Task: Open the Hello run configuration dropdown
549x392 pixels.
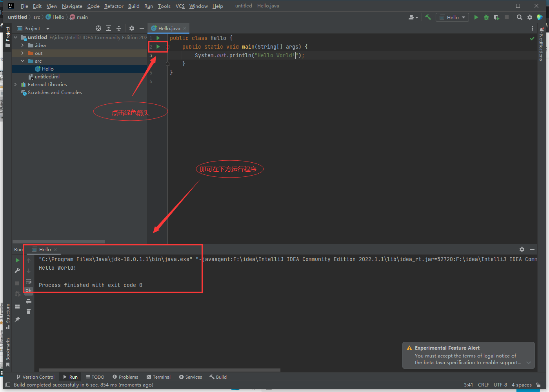Action: coord(453,17)
